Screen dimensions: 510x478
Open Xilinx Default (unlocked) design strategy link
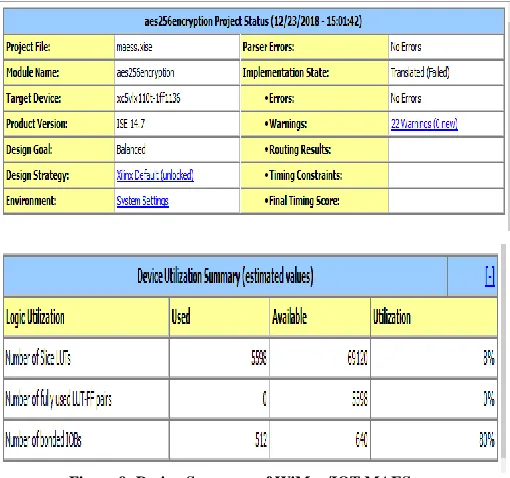155,175
